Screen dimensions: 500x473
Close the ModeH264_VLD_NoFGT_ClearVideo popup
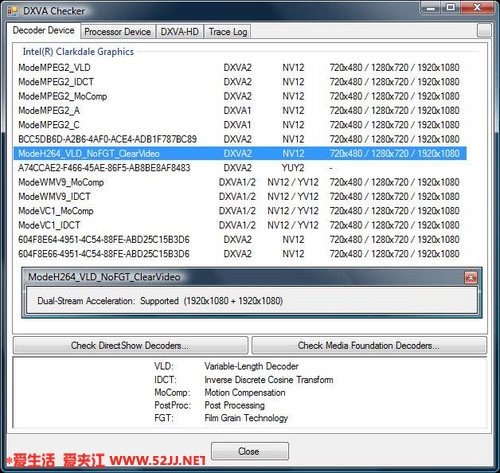[x=471, y=277]
